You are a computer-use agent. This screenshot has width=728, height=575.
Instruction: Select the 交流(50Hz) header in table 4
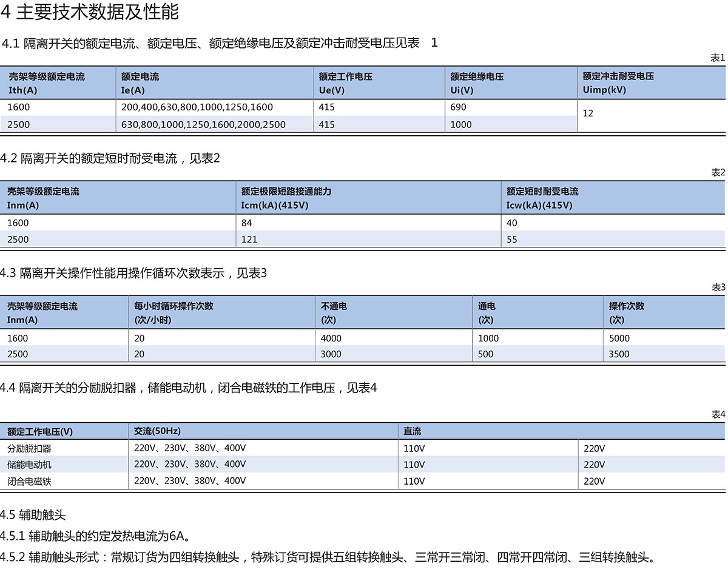click(x=157, y=431)
